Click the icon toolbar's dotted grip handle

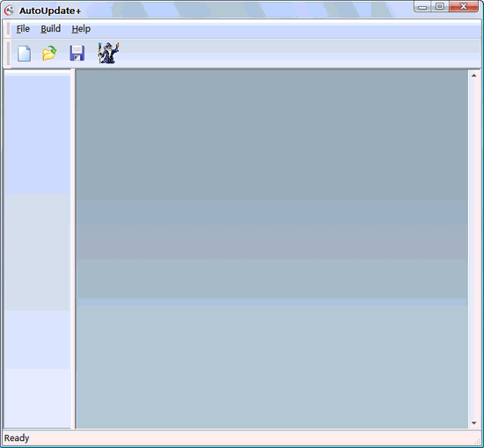8,54
